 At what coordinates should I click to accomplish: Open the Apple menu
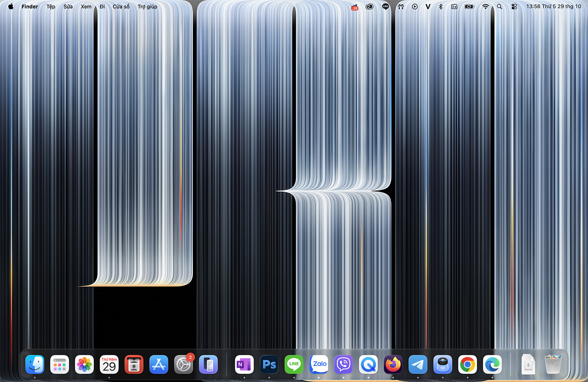tap(11, 6)
